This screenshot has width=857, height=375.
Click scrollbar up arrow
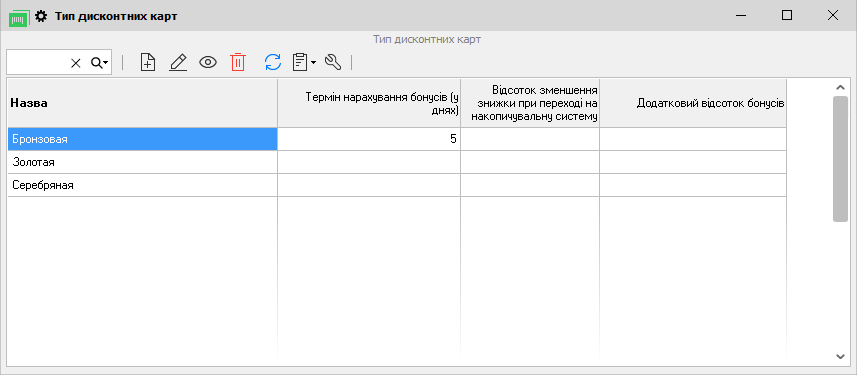pyautogui.click(x=841, y=87)
